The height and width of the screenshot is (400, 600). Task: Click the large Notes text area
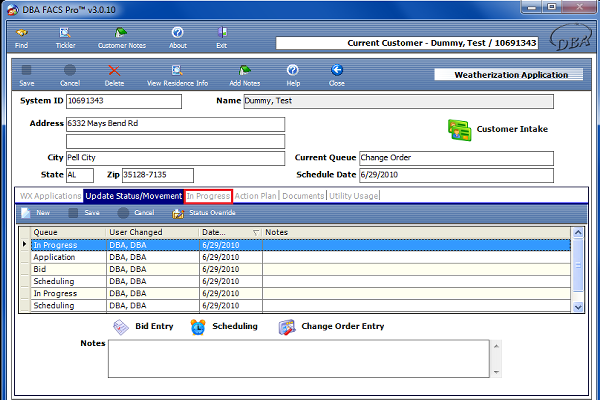click(x=299, y=359)
